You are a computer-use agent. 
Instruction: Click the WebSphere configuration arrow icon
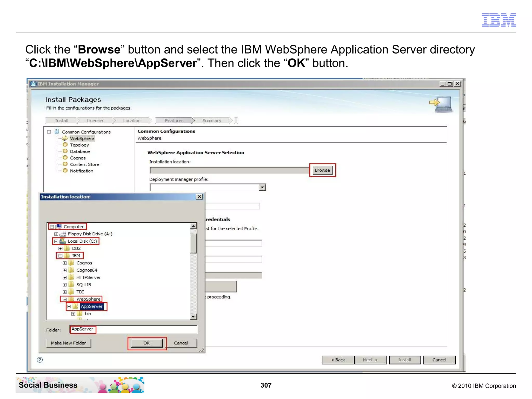65,138
